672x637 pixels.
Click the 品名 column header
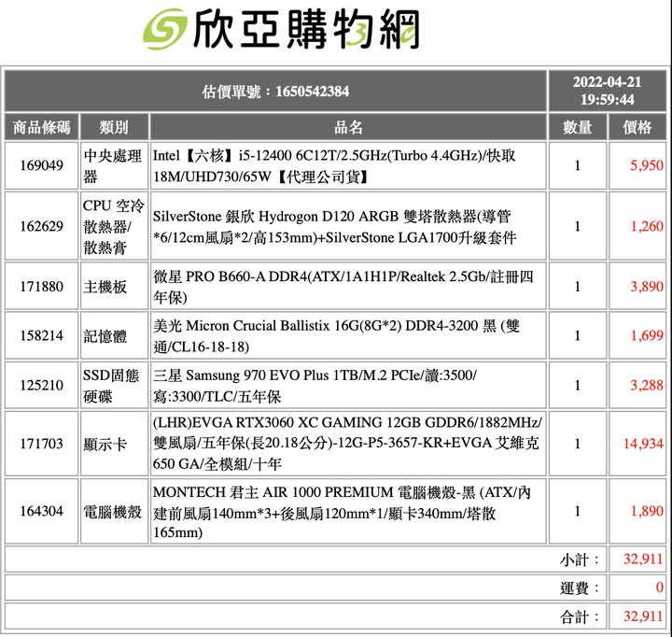coord(348,127)
